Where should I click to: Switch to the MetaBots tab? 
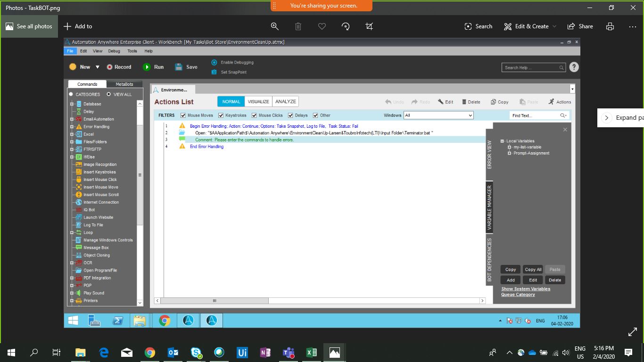[x=124, y=84]
